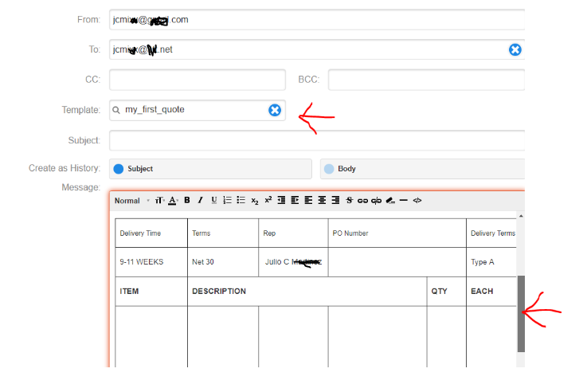Click the '9-11 WEEKS' table cell

151,262
